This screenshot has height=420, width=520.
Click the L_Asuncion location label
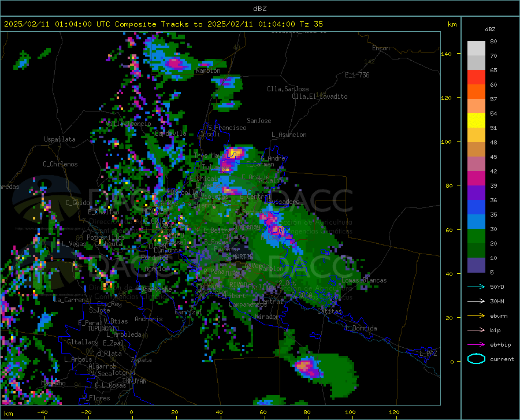click(x=289, y=135)
